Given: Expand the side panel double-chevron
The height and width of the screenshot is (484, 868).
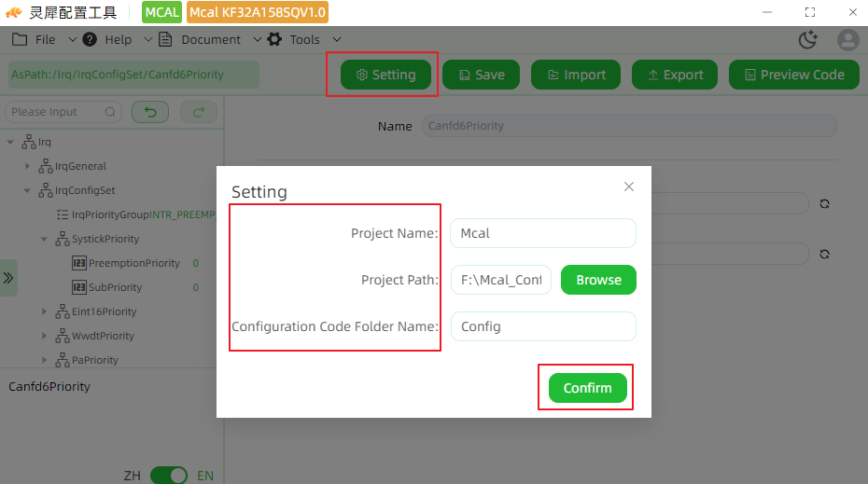Looking at the screenshot, I should pos(8,278).
